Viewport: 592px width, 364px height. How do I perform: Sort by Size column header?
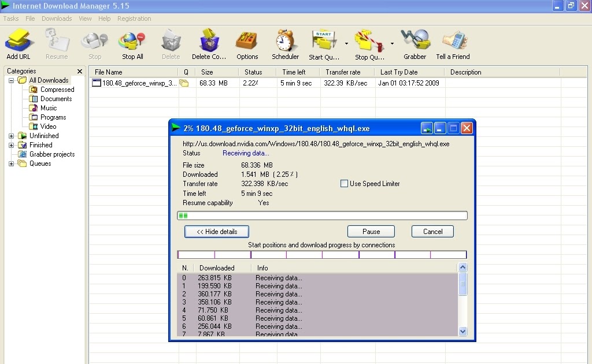tap(217, 72)
